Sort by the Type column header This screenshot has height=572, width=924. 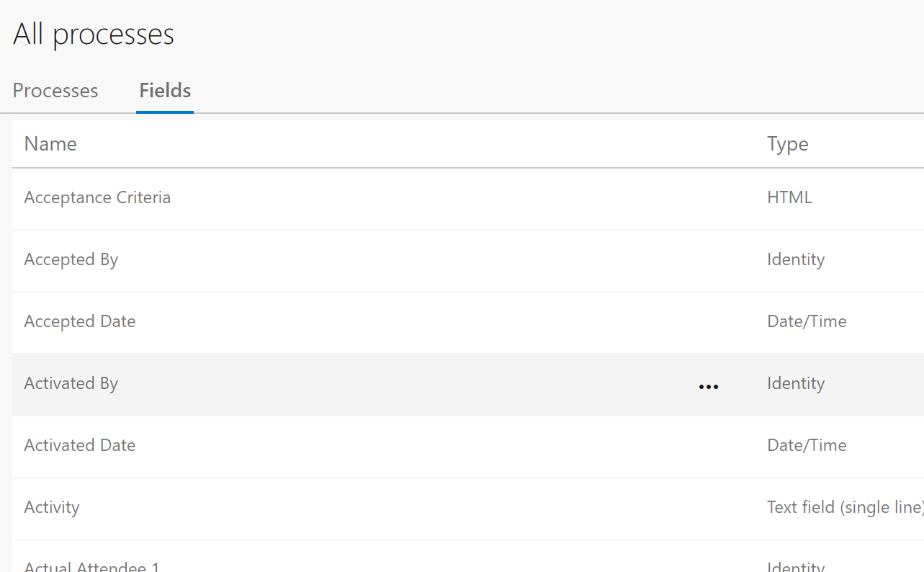(787, 144)
